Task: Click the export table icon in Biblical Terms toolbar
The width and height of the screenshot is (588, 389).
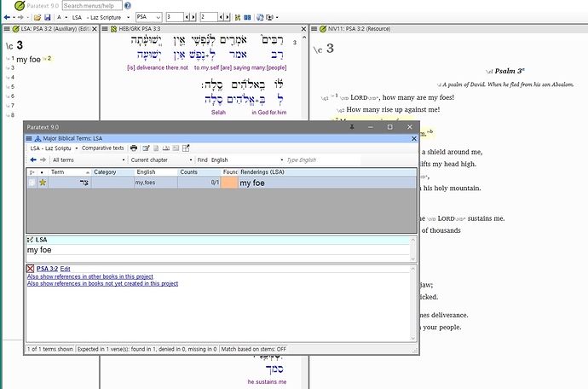Action: 186,148
